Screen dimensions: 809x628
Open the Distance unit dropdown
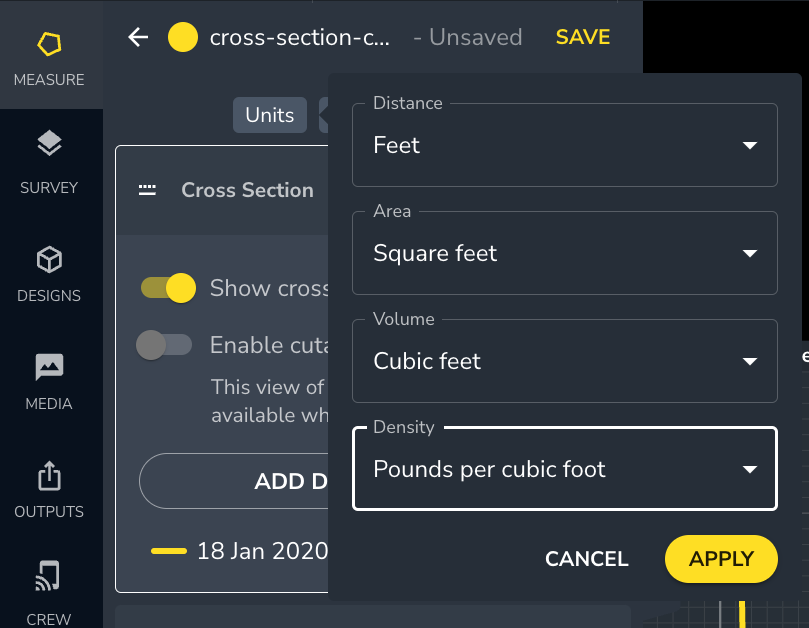pyautogui.click(x=565, y=146)
